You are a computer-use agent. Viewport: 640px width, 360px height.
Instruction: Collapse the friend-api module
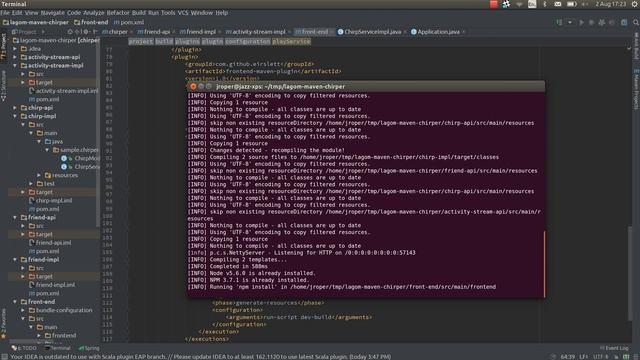(15, 218)
